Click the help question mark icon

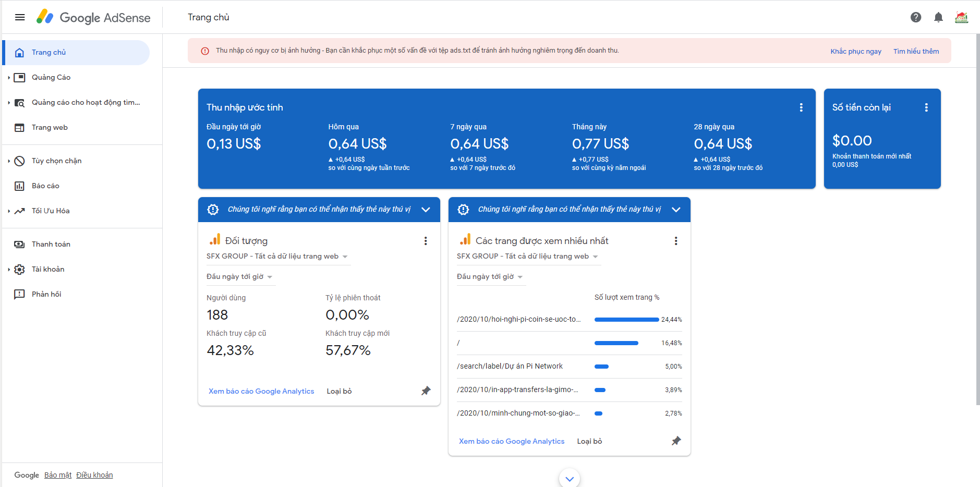coord(915,17)
